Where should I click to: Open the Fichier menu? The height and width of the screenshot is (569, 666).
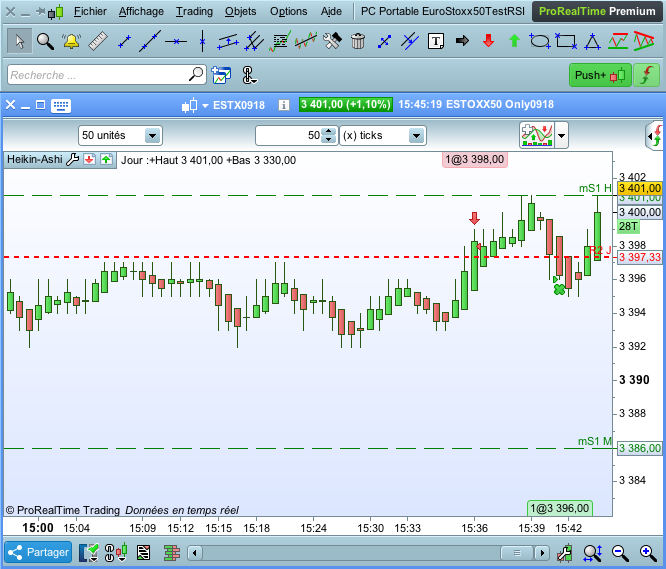(x=90, y=11)
